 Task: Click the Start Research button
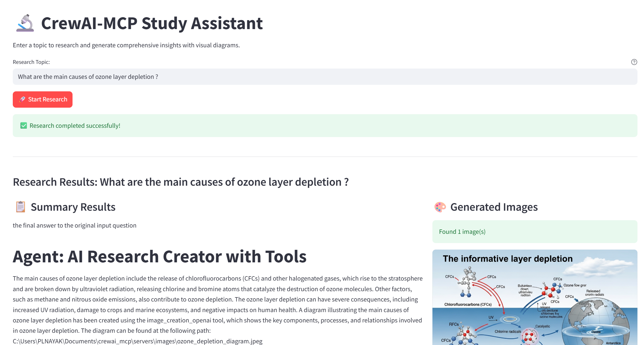(43, 100)
